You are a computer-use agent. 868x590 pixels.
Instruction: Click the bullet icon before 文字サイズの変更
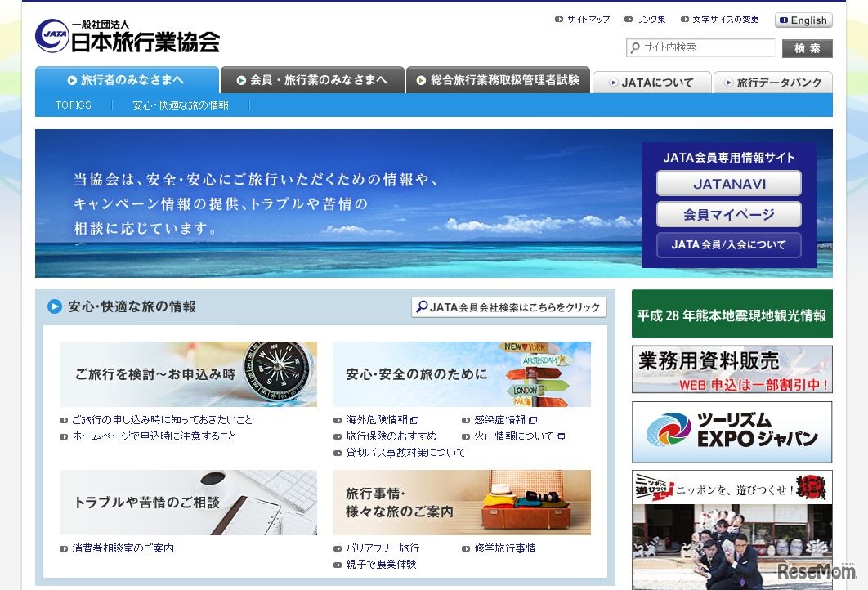[685, 20]
